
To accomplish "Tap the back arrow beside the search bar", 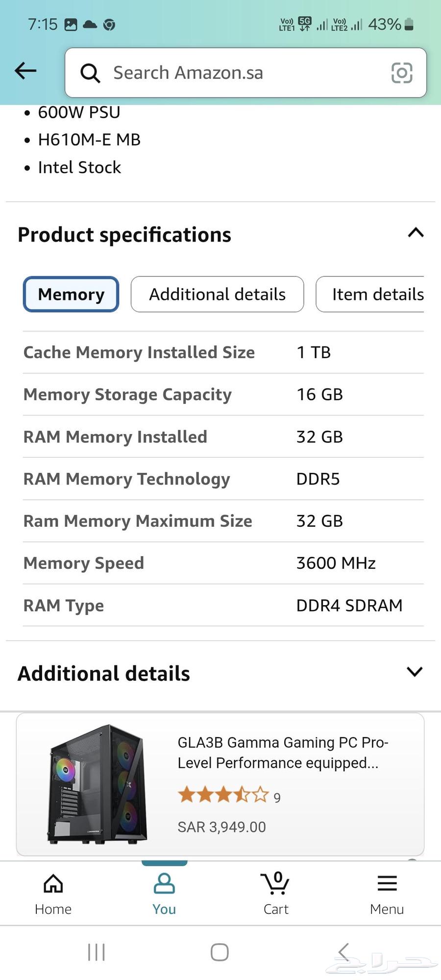I will [25, 71].
